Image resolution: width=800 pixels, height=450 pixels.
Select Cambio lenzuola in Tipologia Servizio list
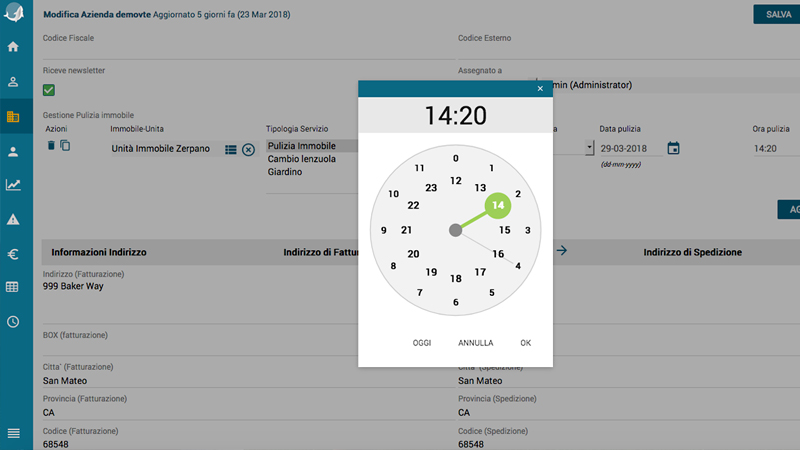(301, 159)
